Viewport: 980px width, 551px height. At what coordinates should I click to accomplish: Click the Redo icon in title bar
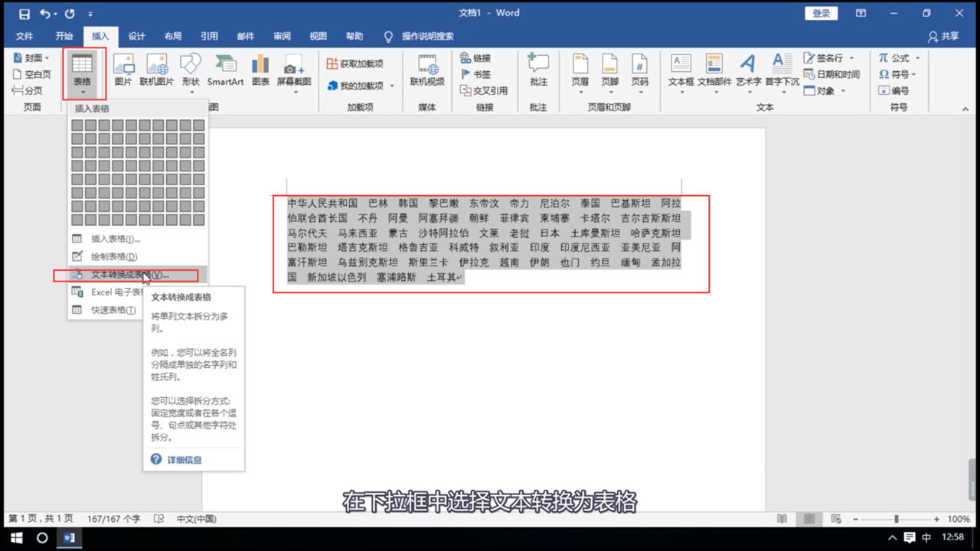(x=70, y=14)
